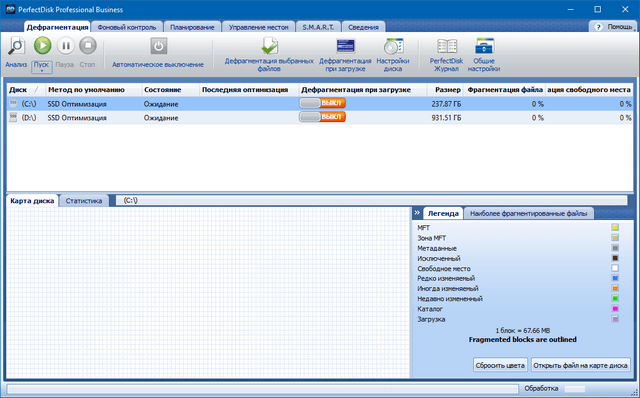Click the green Недавно измененный color swatch
640x398 pixels.
point(615,298)
